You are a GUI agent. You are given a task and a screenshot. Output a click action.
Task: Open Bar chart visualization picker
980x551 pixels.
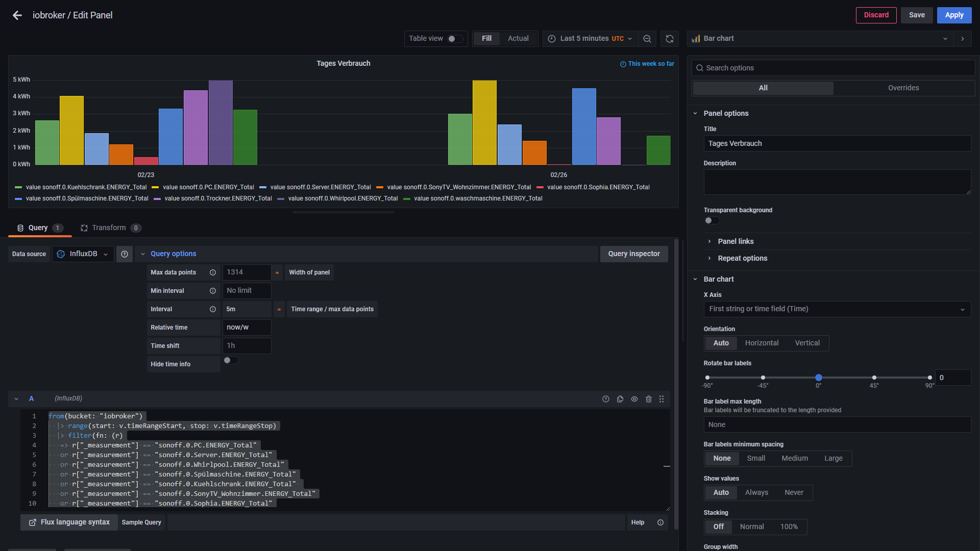coord(821,39)
